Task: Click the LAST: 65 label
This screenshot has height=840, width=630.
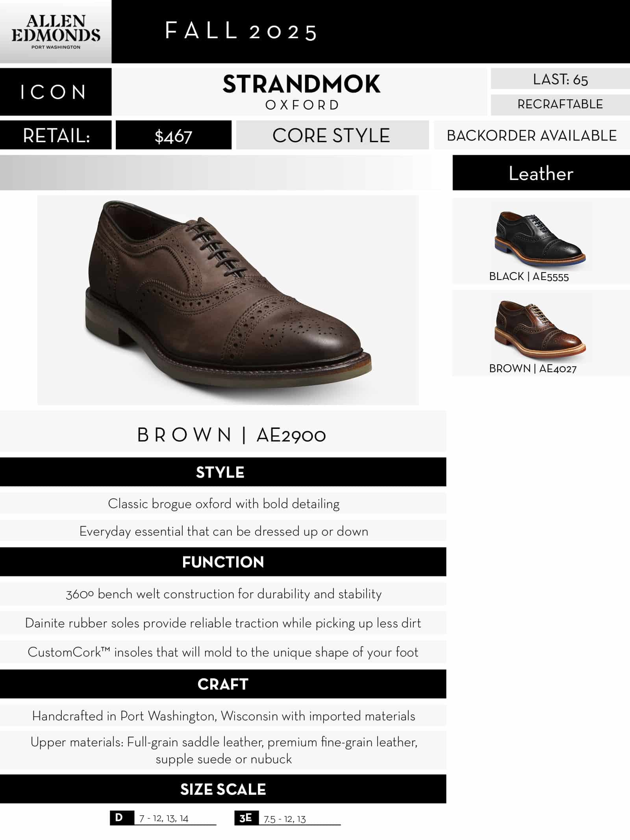Action: point(560,79)
